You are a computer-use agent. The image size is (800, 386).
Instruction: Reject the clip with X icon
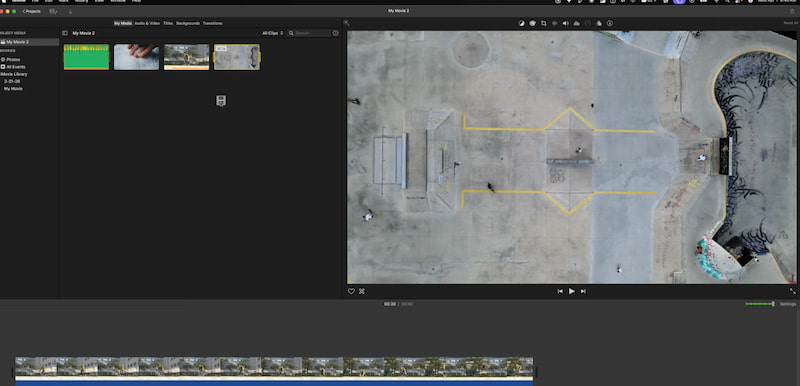362,291
